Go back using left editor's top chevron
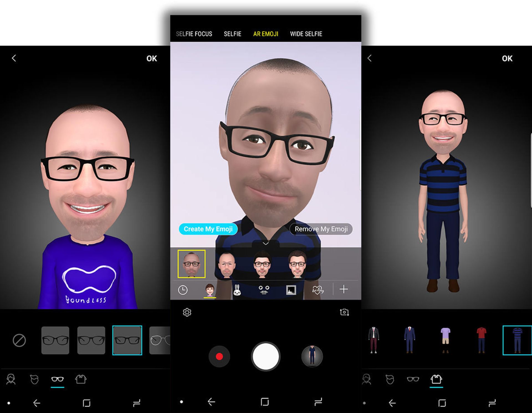532x413 pixels. click(14, 58)
